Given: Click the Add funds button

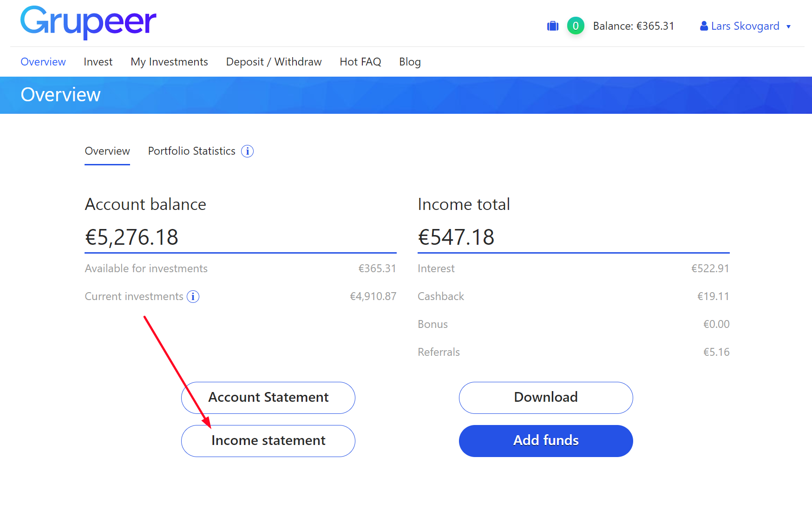Looking at the screenshot, I should tap(546, 441).
